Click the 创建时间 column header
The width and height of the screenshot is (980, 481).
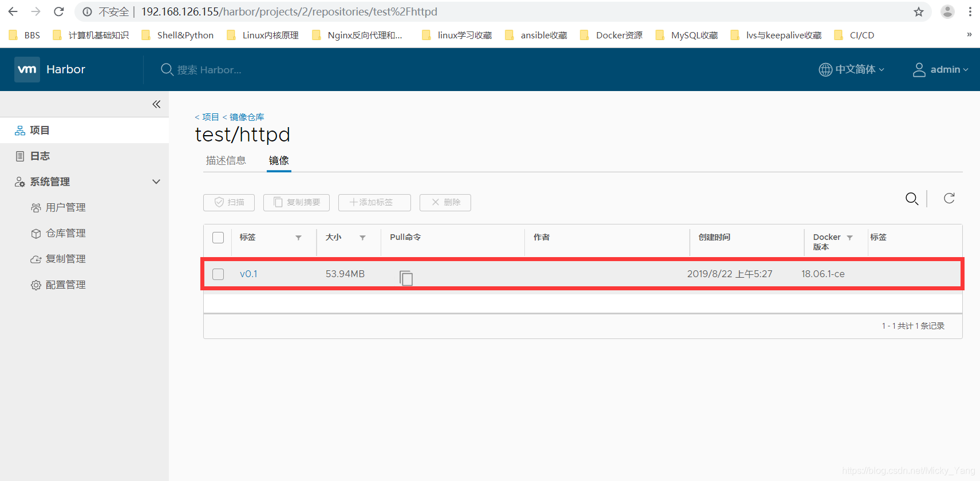point(714,237)
